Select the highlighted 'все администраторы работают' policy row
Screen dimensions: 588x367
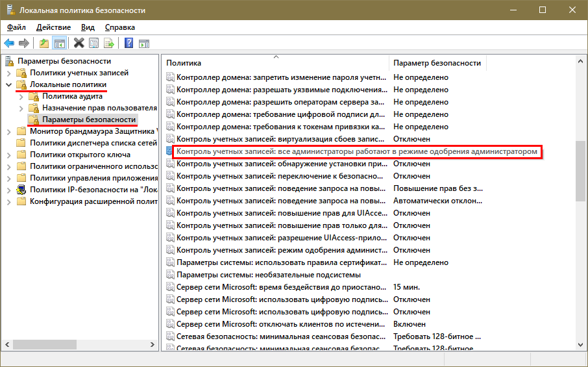[x=357, y=151]
